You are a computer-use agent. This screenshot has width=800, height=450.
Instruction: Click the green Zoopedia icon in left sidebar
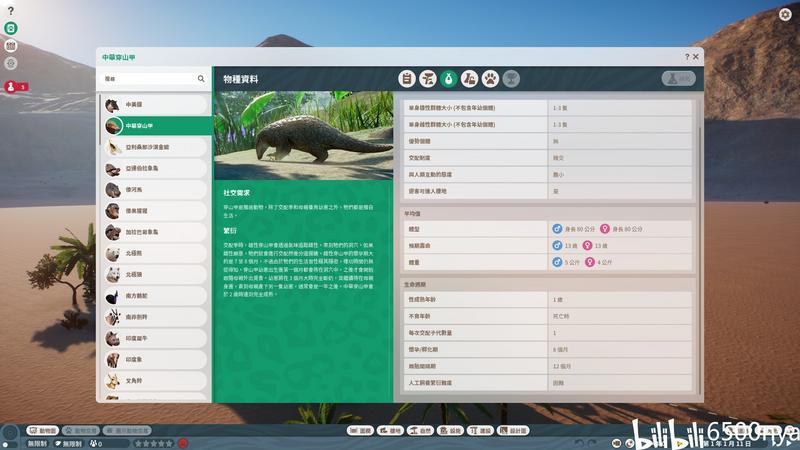(x=11, y=28)
